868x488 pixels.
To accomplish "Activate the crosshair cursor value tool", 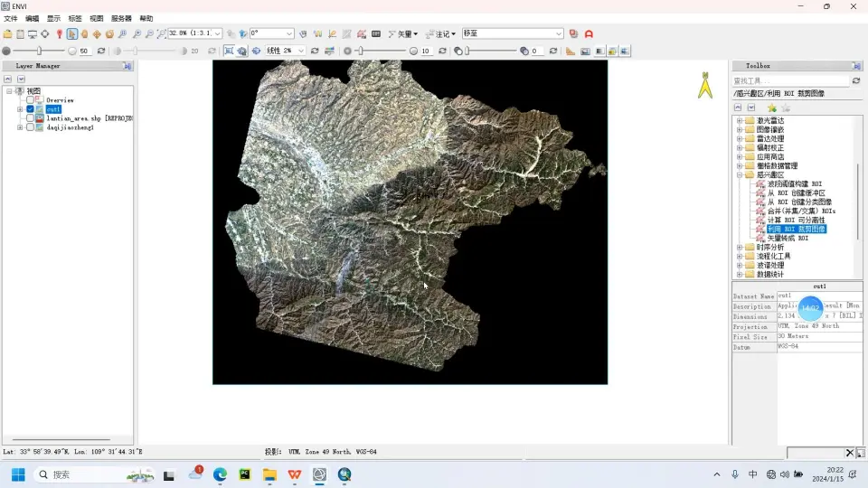I will click(x=45, y=33).
